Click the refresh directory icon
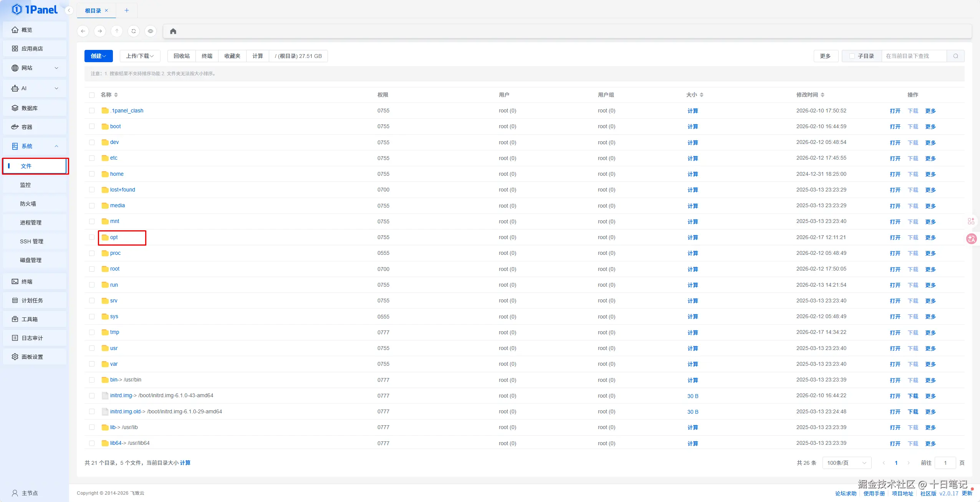 (133, 31)
